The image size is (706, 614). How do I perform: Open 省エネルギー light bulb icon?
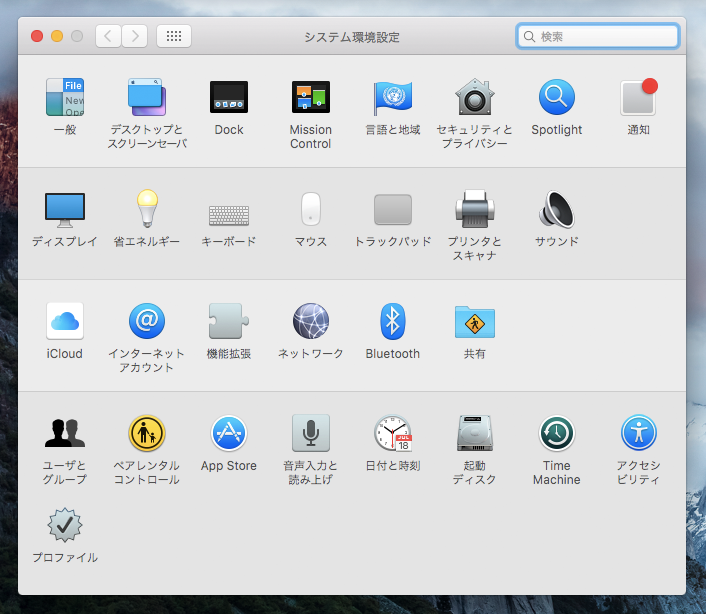(147, 208)
